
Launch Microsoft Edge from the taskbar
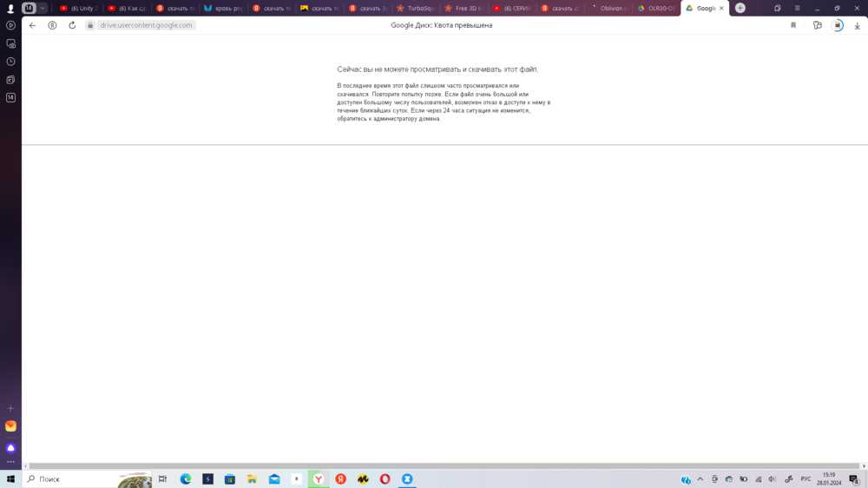pyautogui.click(x=186, y=478)
